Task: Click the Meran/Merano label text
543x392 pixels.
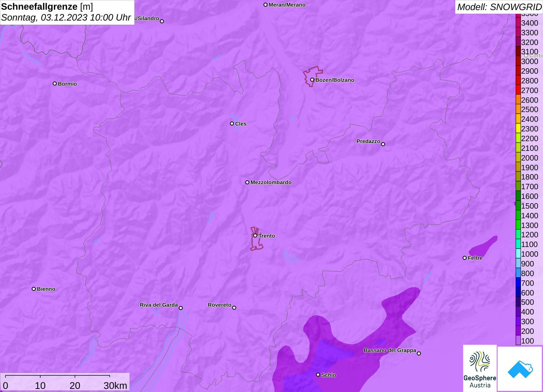Action: pos(287,5)
